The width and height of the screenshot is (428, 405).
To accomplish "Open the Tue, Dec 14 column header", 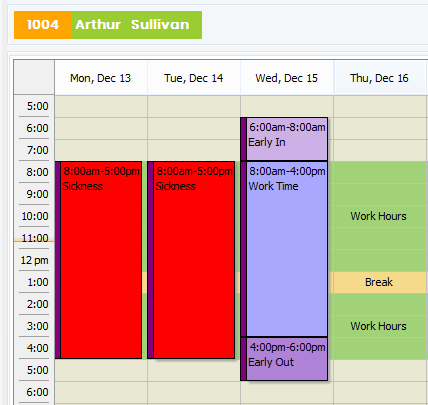I will tap(194, 78).
